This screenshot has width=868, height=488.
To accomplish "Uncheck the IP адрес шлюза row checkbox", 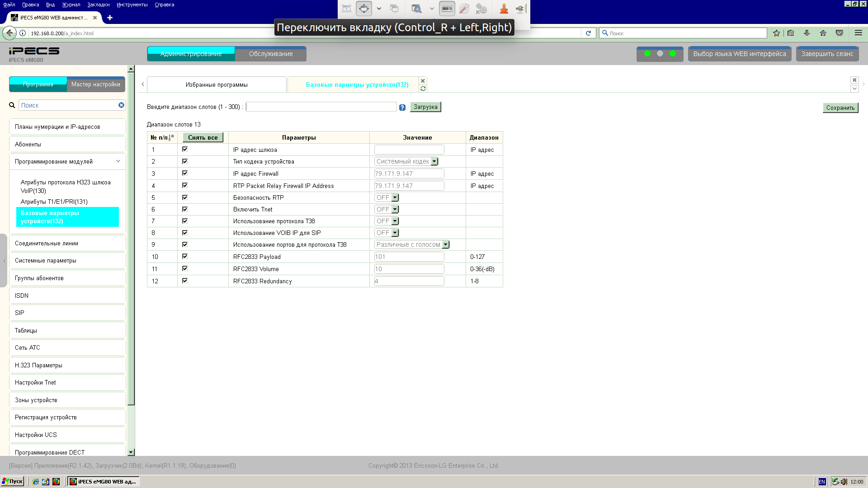I will tap(185, 149).
